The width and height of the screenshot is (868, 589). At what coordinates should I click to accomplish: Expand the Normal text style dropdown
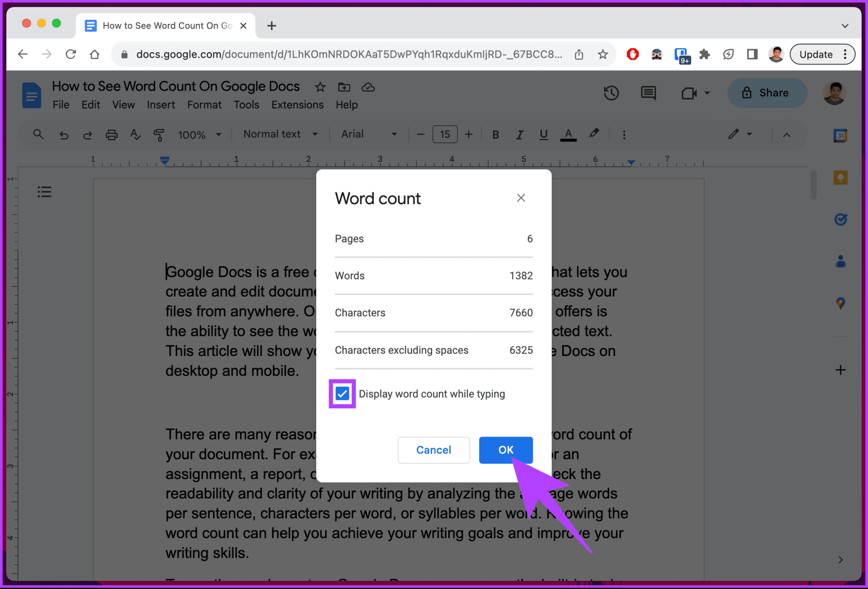click(x=280, y=134)
